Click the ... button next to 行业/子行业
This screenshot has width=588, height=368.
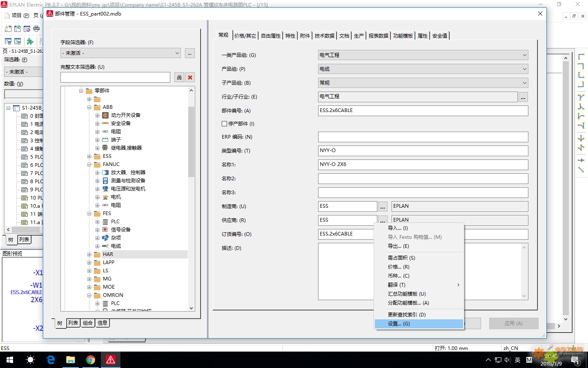tap(523, 97)
